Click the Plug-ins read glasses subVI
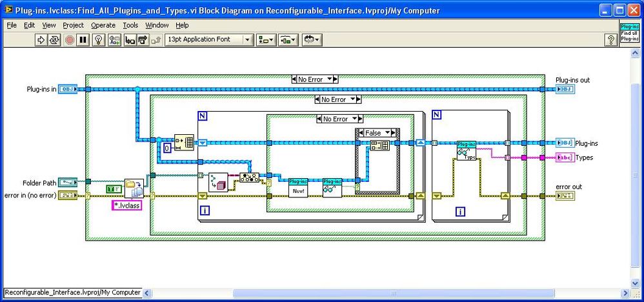The width and height of the screenshot is (644, 302). tap(332, 188)
